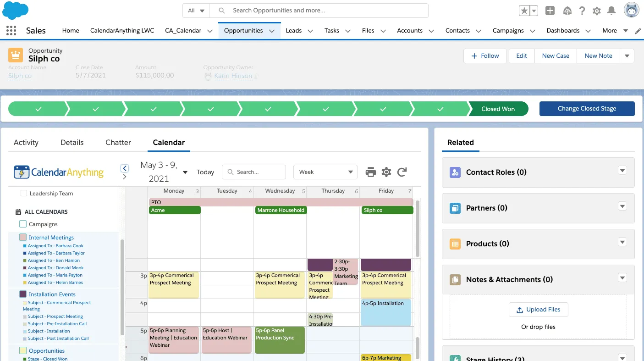Switch to the Activity tab
The image size is (644, 361).
(x=26, y=143)
